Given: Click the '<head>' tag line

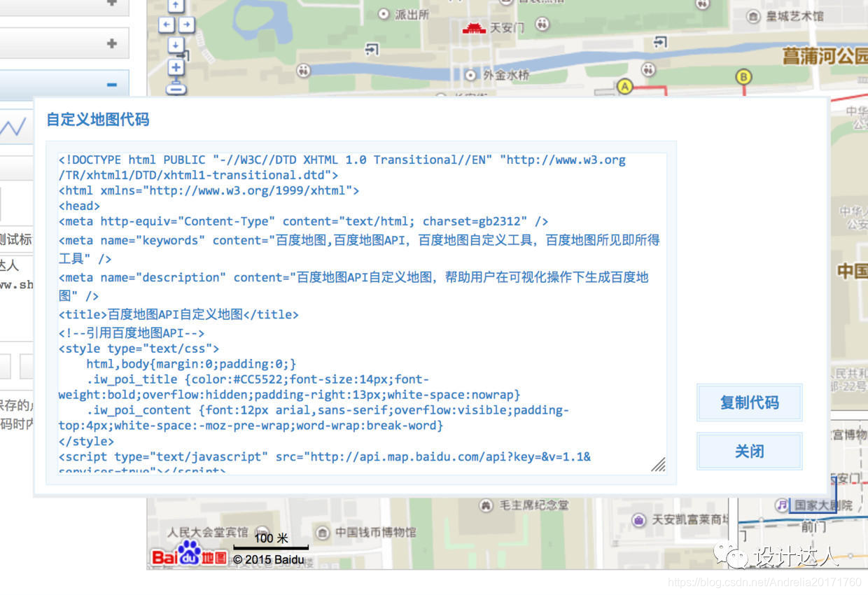Looking at the screenshot, I should click(x=79, y=206).
